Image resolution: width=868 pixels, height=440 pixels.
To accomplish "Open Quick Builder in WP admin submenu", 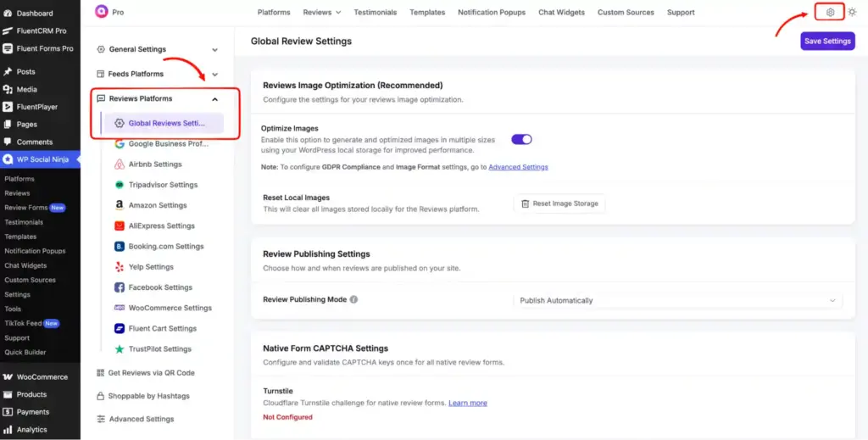I will pos(25,352).
